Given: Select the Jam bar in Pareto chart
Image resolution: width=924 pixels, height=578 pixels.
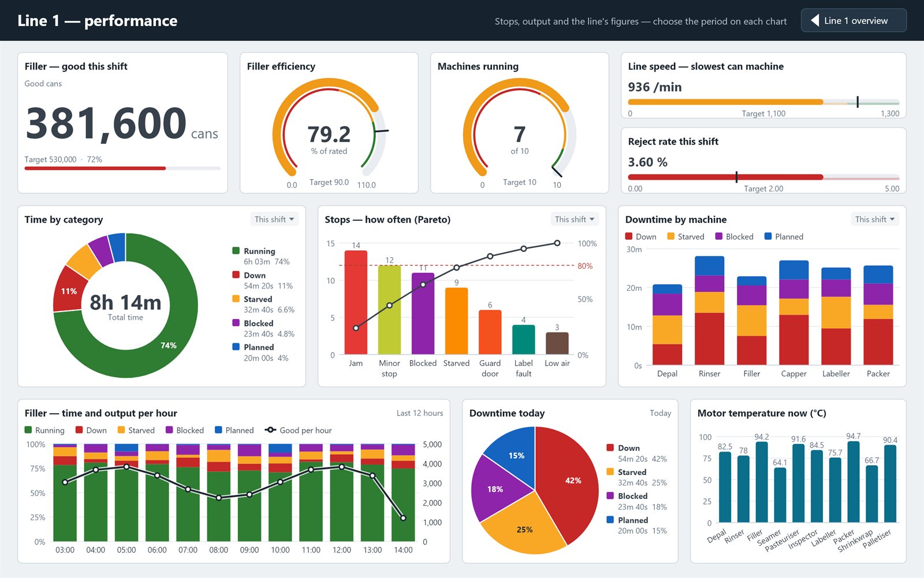Looking at the screenshot, I should pos(356,302).
